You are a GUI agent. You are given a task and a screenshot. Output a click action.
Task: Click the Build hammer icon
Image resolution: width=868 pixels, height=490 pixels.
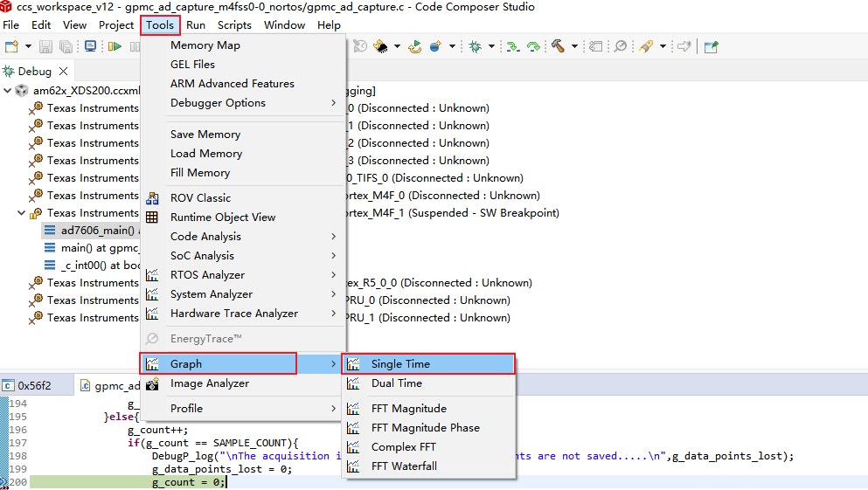pos(558,46)
